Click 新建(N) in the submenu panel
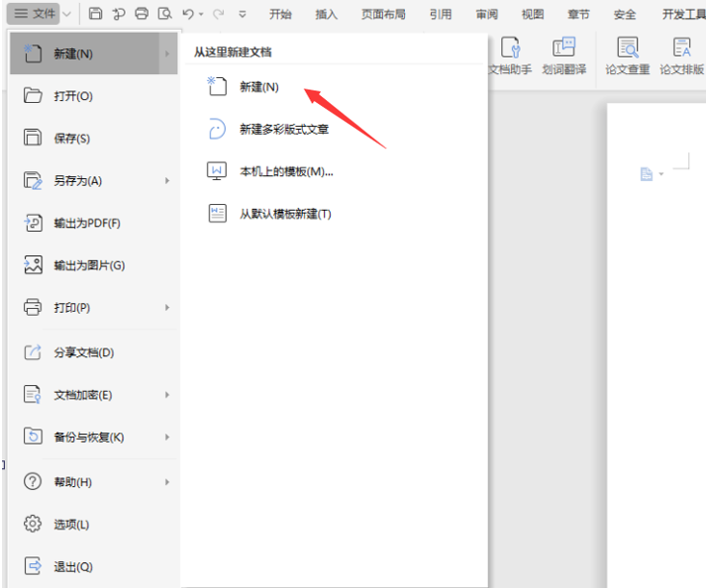The height and width of the screenshot is (588, 706). (258, 87)
